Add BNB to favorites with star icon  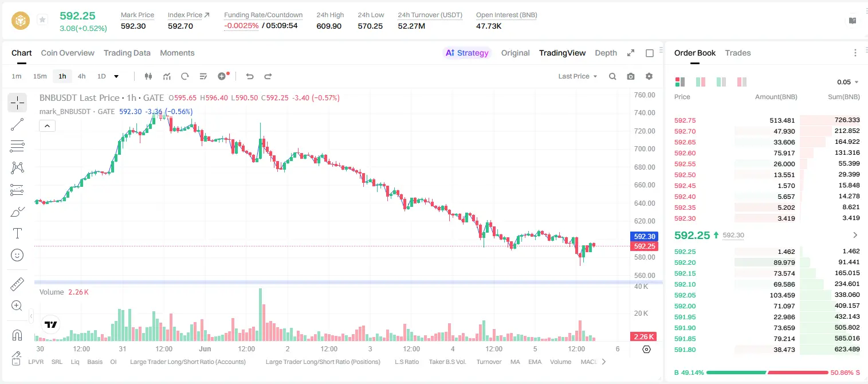point(42,20)
